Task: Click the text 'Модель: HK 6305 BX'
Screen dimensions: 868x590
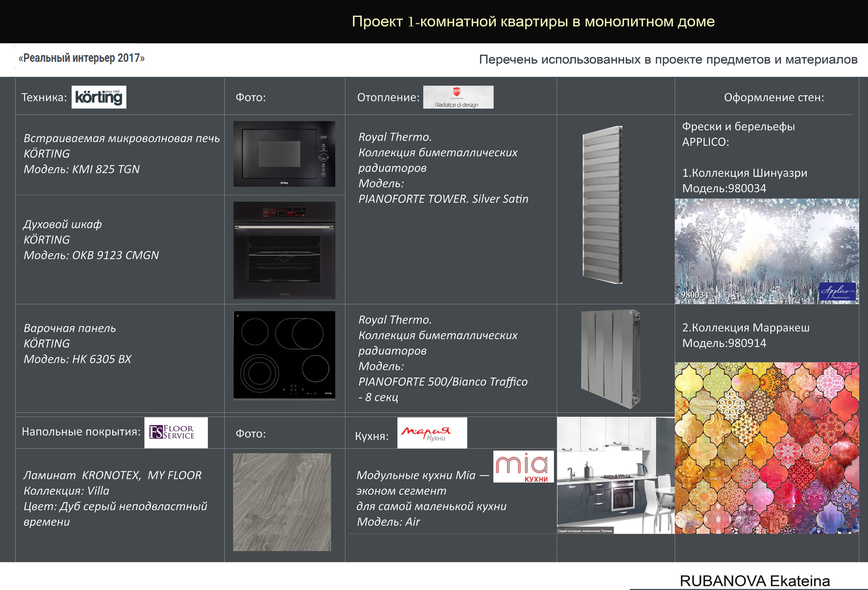Action: [x=77, y=359]
